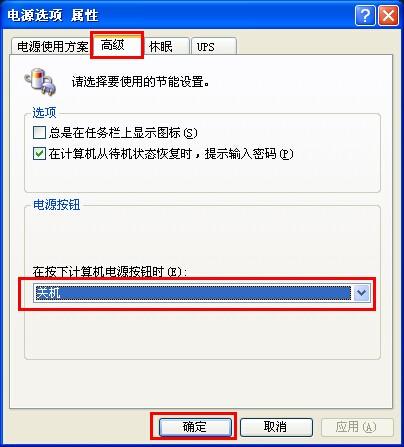Uncheck the 提示输入密码 checkbox
The height and width of the screenshot is (447, 404).
[x=39, y=154]
